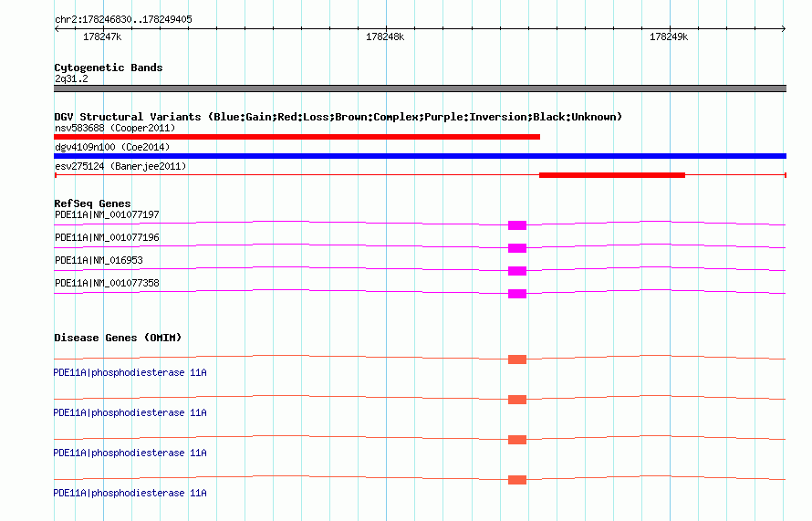Screen dimensions: 812x521
Task: Click the 178249k ruler position label
Action: click(669, 36)
